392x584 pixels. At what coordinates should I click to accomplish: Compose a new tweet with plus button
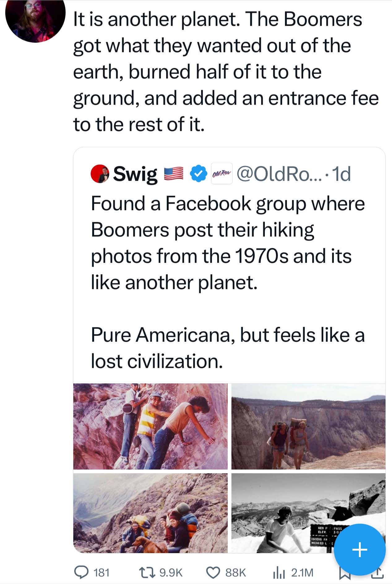coord(360,550)
